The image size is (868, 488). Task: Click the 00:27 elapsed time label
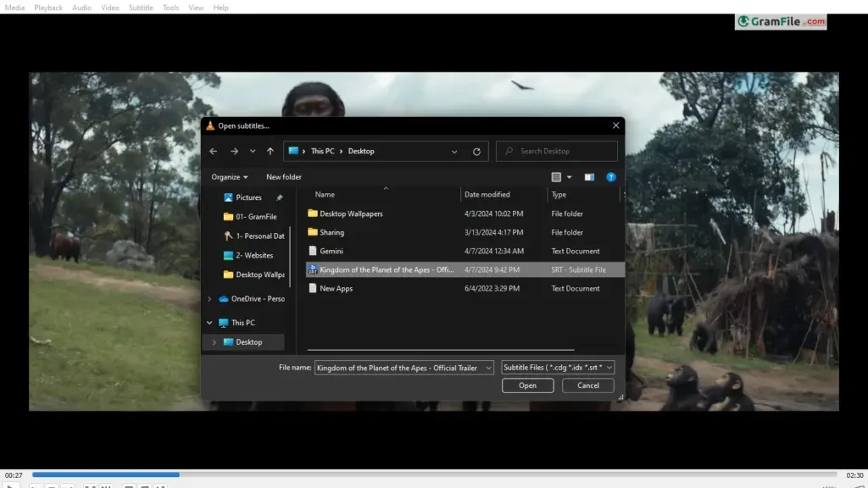(14, 475)
